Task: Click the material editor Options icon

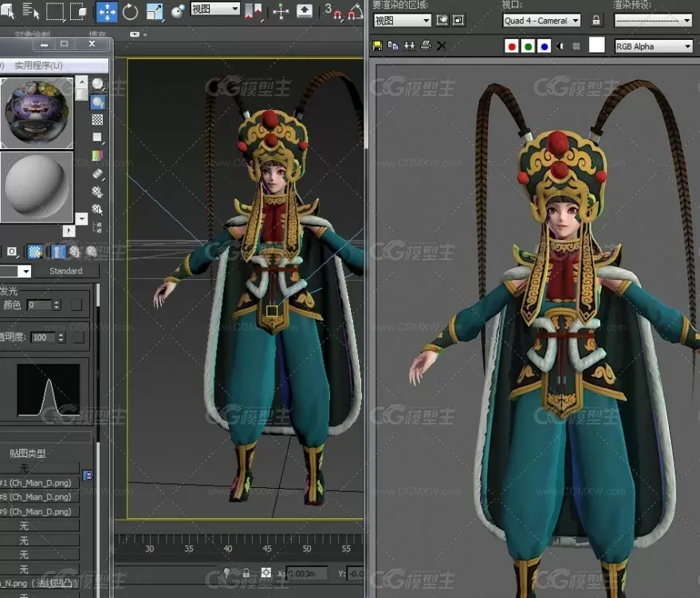Action: [x=97, y=192]
